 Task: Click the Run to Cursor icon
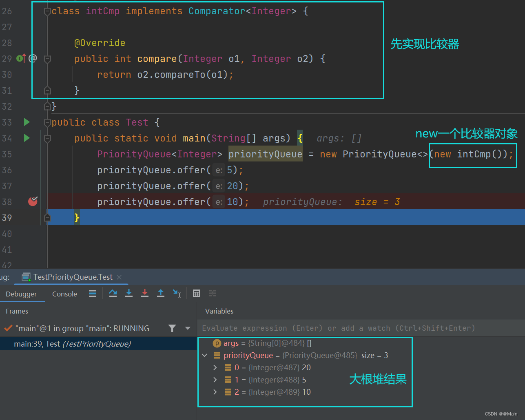tap(177, 293)
